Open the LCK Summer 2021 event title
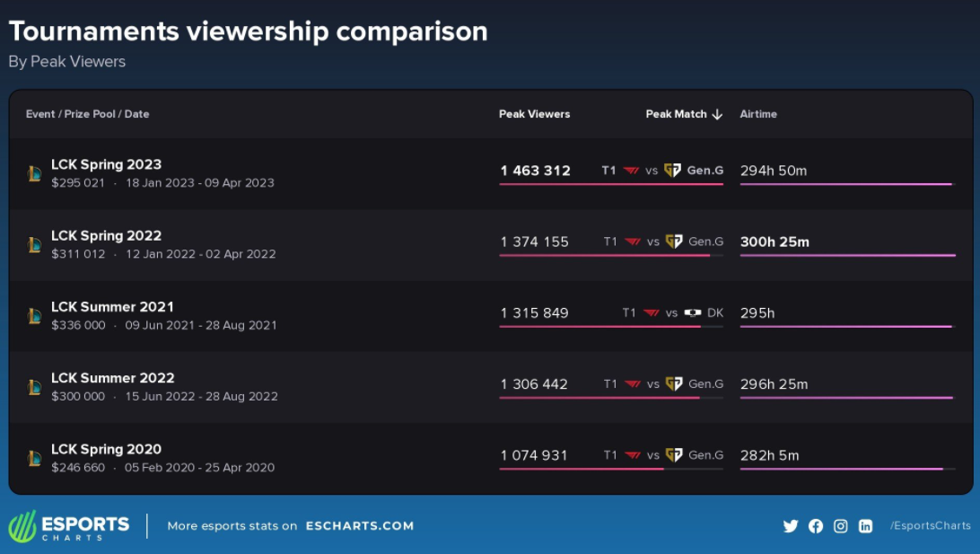 [112, 307]
